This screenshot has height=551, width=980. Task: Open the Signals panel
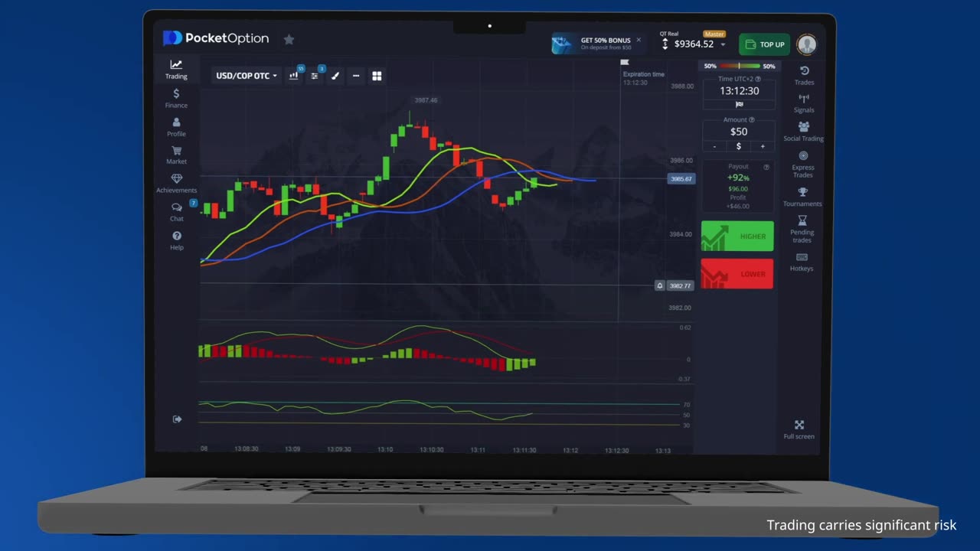click(804, 103)
